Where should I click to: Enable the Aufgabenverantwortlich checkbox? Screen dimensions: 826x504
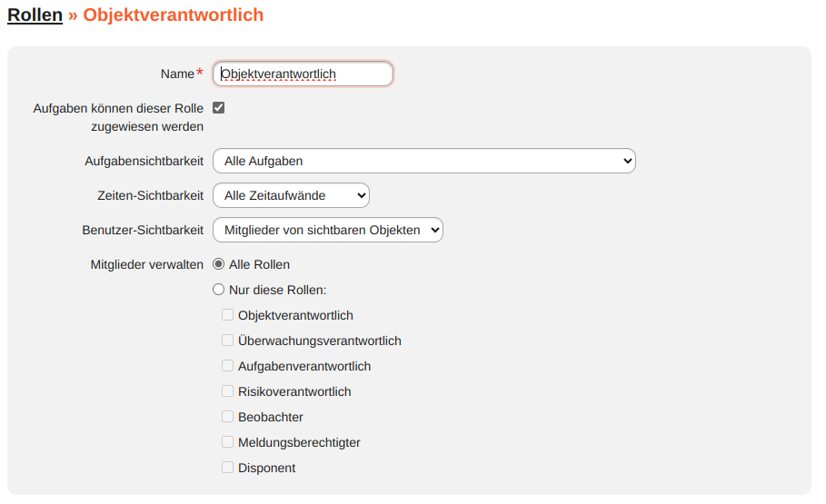[x=227, y=366]
